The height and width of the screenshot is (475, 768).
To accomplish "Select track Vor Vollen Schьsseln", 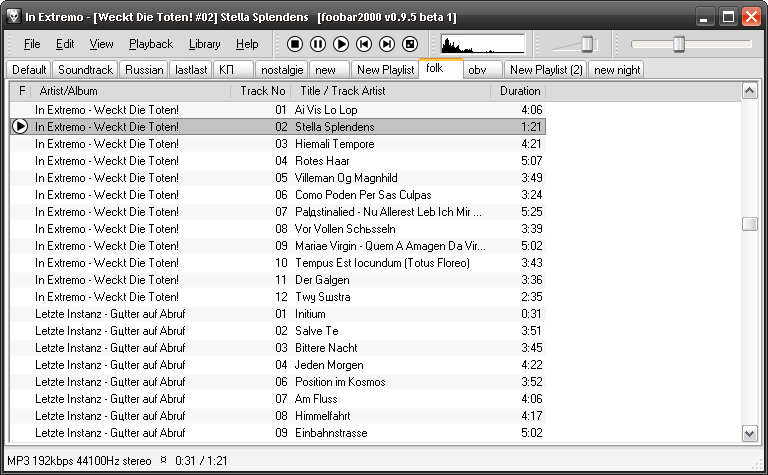I will [278, 229].
